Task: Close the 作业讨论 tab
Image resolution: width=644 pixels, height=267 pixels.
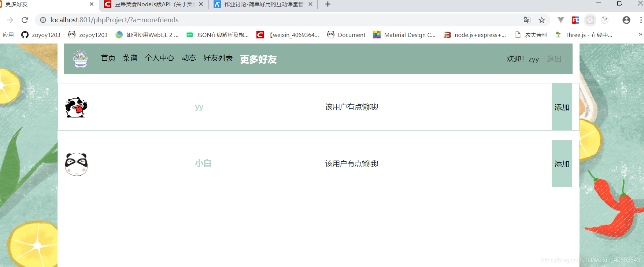Action: point(311,4)
